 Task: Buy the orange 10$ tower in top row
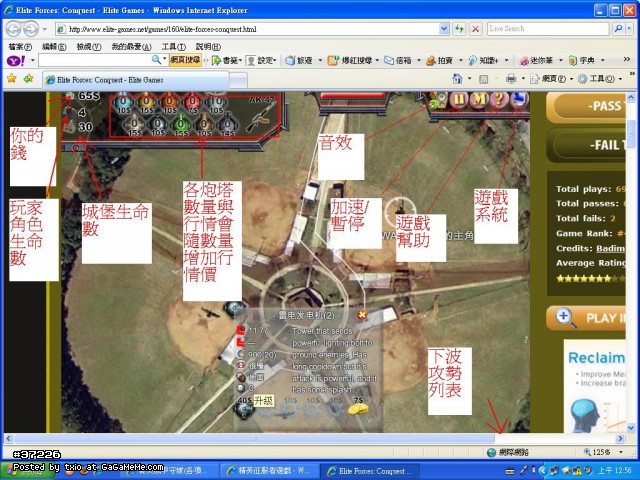pos(169,104)
